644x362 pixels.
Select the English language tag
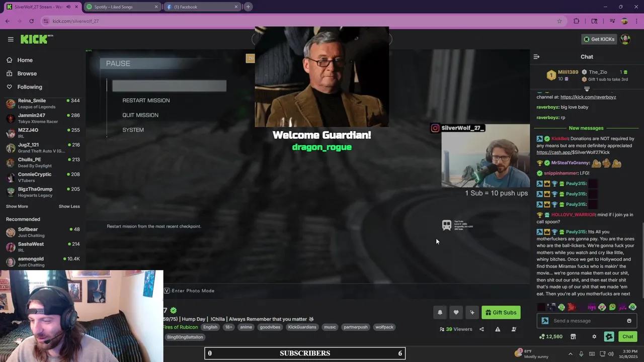pos(210,327)
